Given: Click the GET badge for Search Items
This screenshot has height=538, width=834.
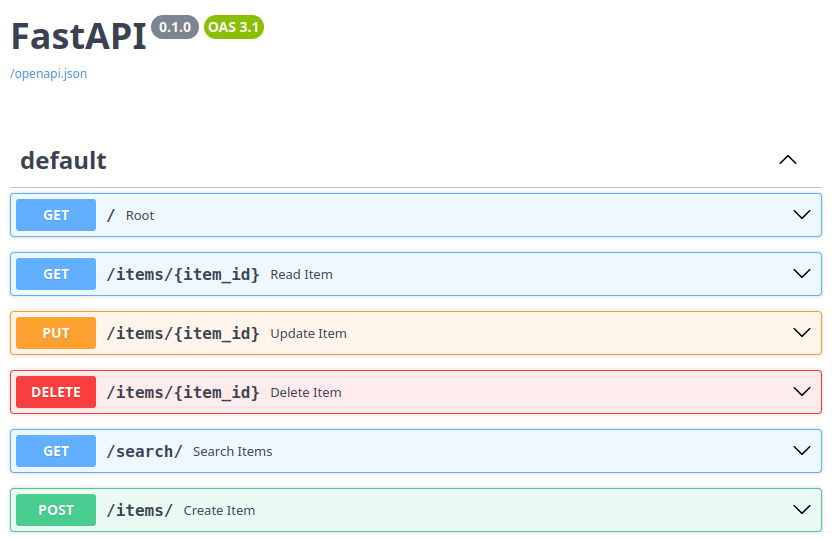Looking at the screenshot, I should [56, 451].
